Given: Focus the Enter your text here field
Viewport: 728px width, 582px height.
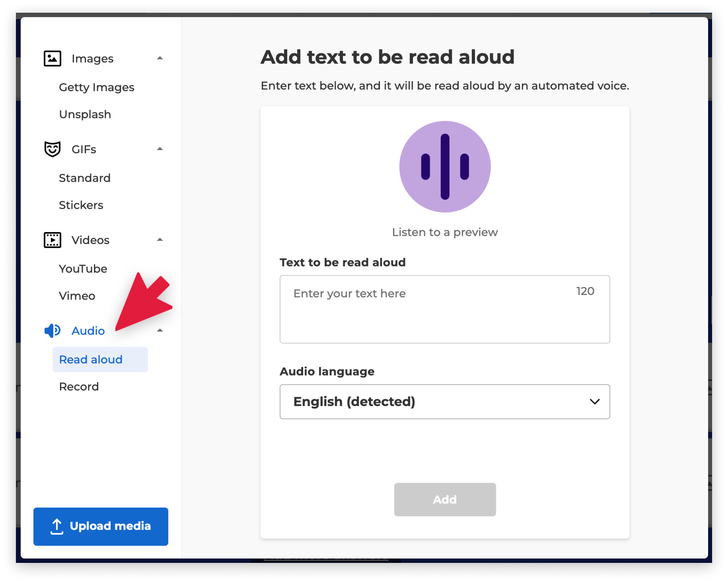Looking at the screenshot, I should (445, 309).
